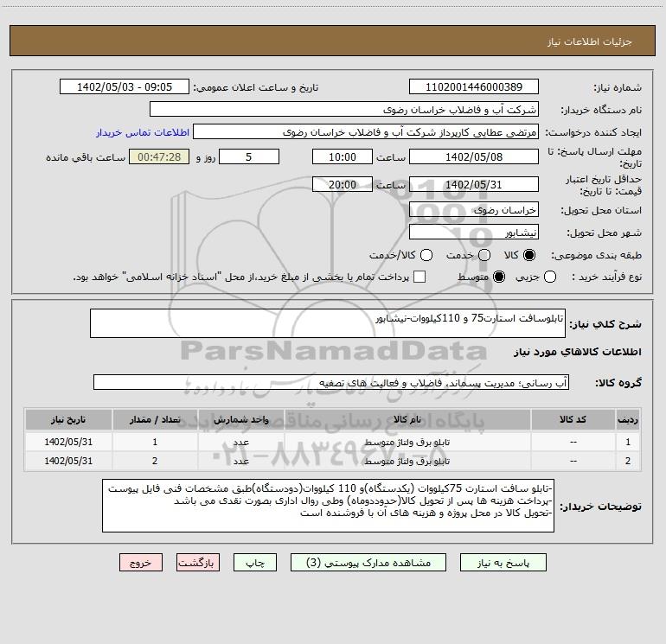Click the need number field 1102001446000389
Viewport: 666px width, 644px height.
474,86
